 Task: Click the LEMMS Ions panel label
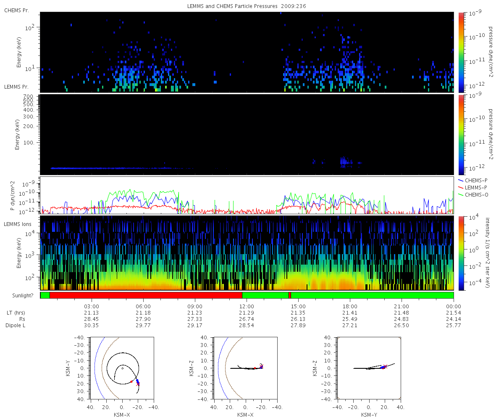pos(18,225)
